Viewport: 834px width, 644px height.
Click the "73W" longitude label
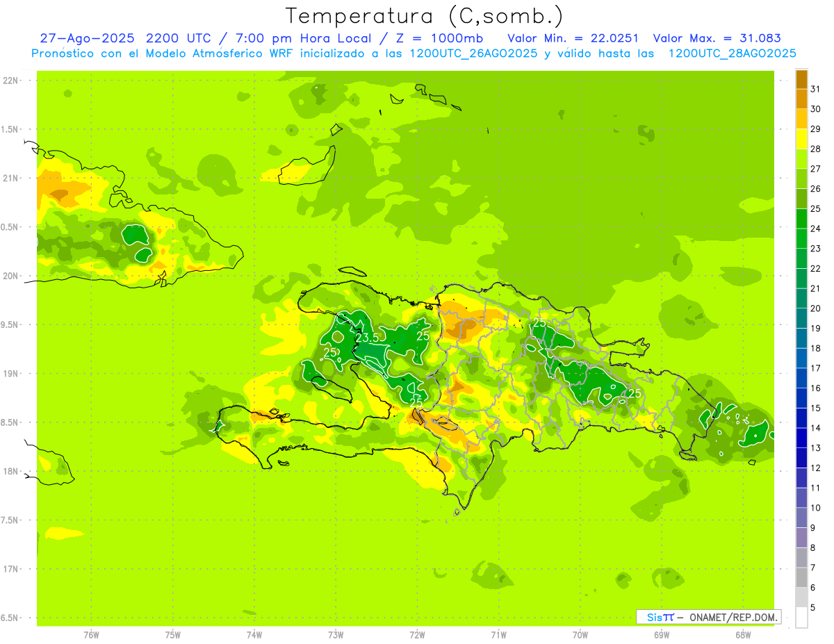(336, 634)
